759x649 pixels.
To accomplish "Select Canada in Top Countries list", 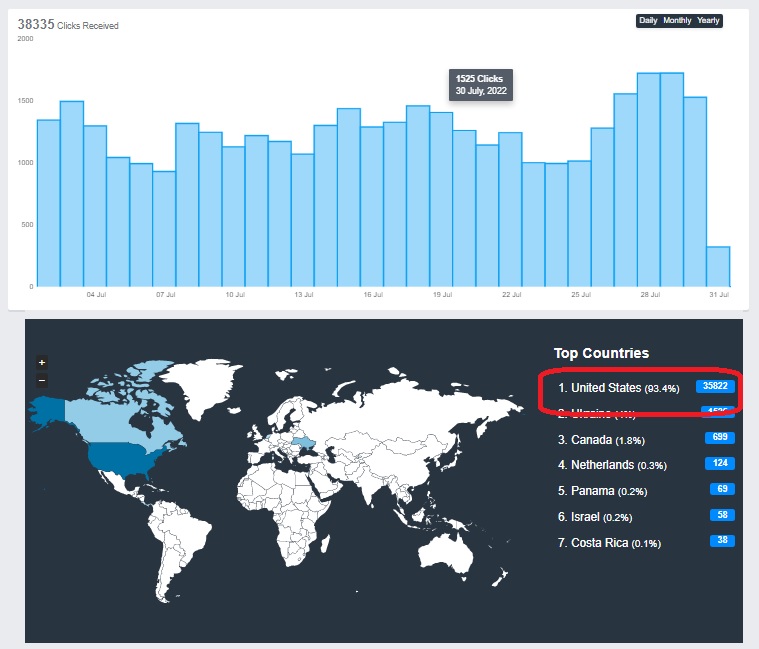I will point(614,439).
